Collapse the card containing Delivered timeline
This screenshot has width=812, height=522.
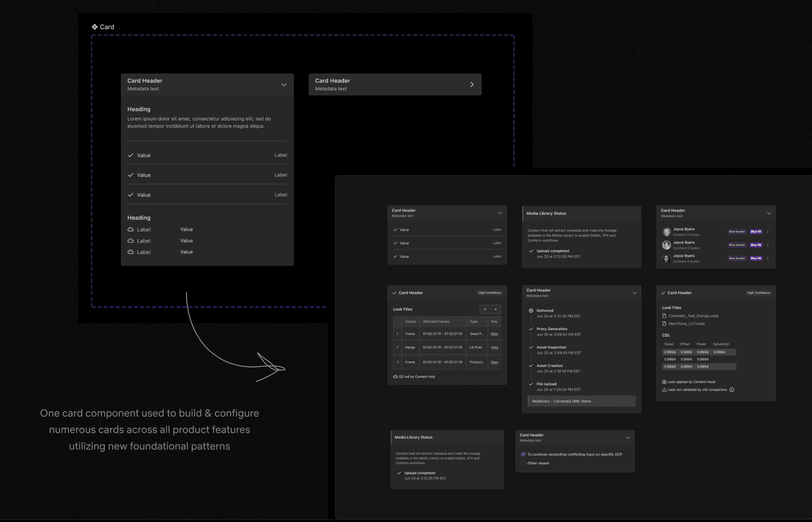634,293
